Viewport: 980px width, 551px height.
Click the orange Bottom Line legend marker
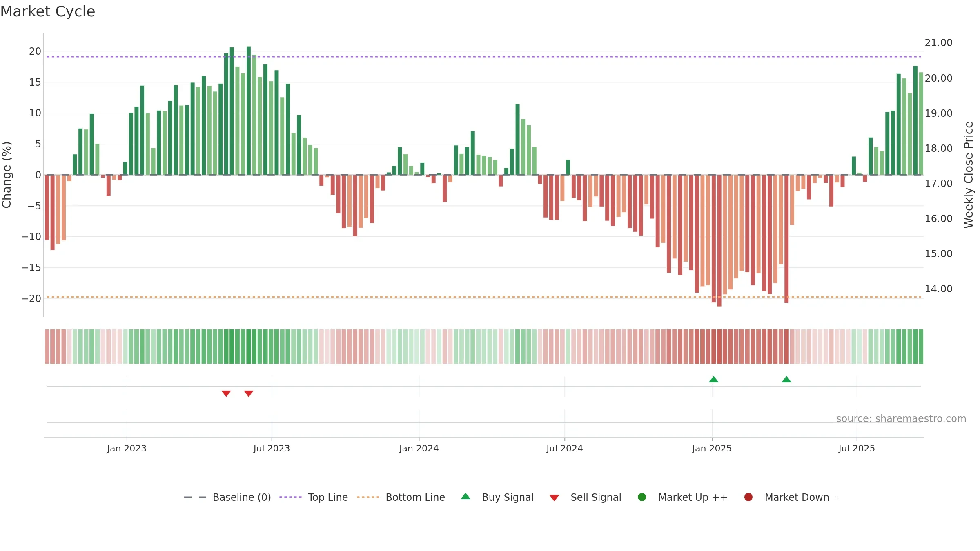pyautogui.click(x=368, y=497)
